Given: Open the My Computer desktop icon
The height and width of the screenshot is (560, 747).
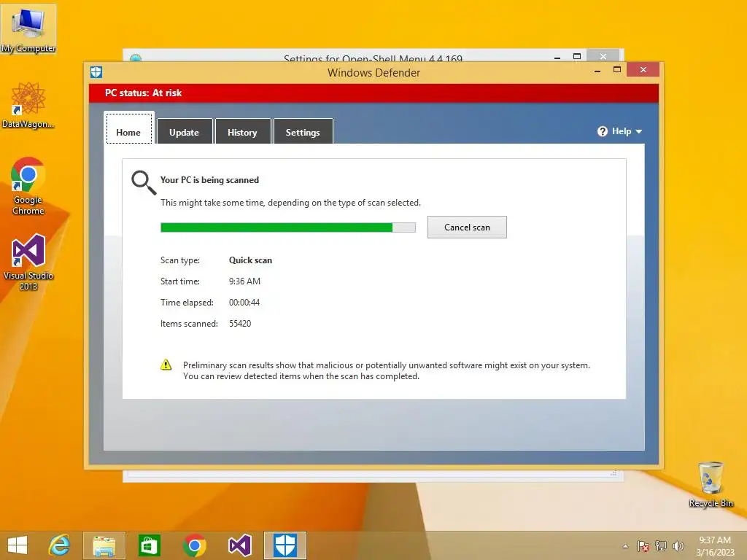Looking at the screenshot, I should click(x=28, y=29).
